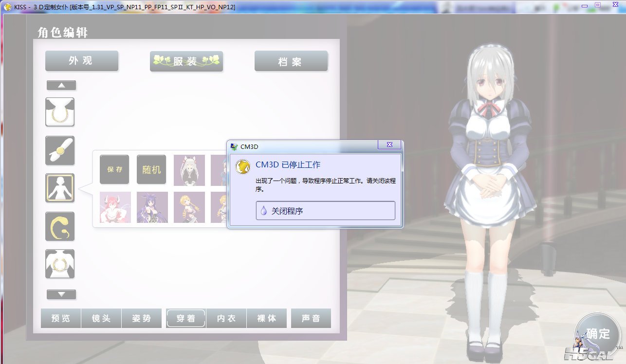This screenshot has width=626, height=364.
Task: Click the 保存 preset save tile
Action: coord(114,169)
